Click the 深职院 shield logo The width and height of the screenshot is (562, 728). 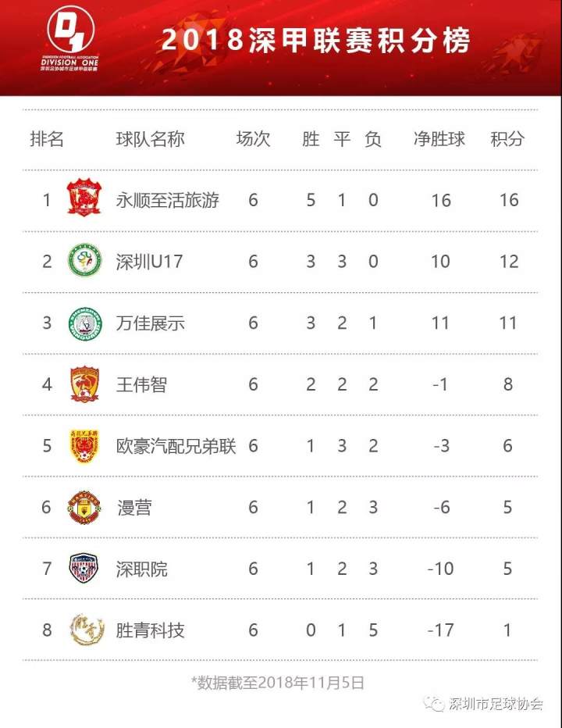pyautogui.click(x=84, y=569)
